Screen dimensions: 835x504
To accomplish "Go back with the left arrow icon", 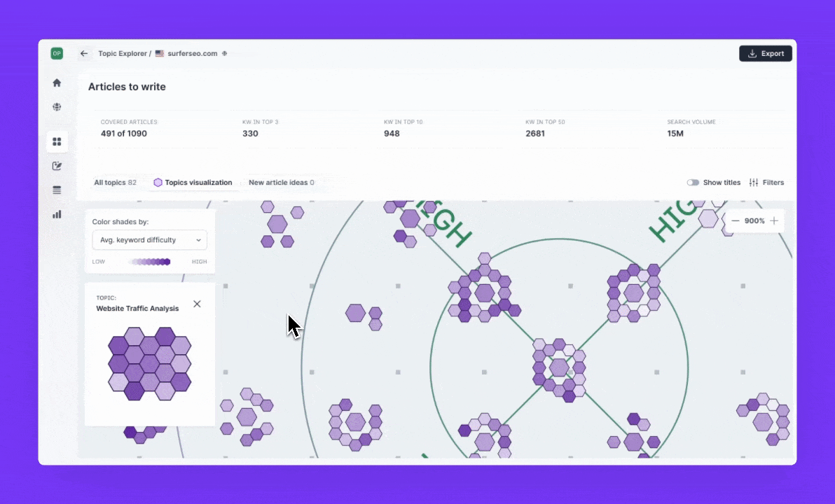I will click(x=84, y=53).
